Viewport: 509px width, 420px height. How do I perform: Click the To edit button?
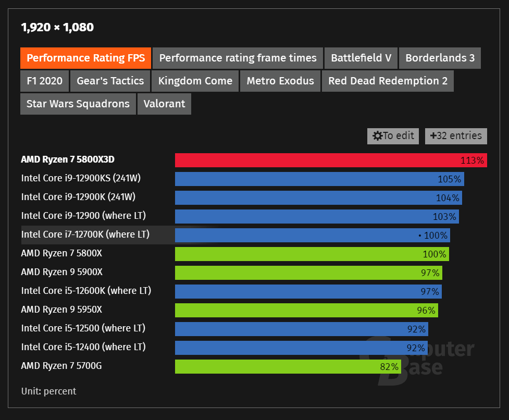point(393,136)
